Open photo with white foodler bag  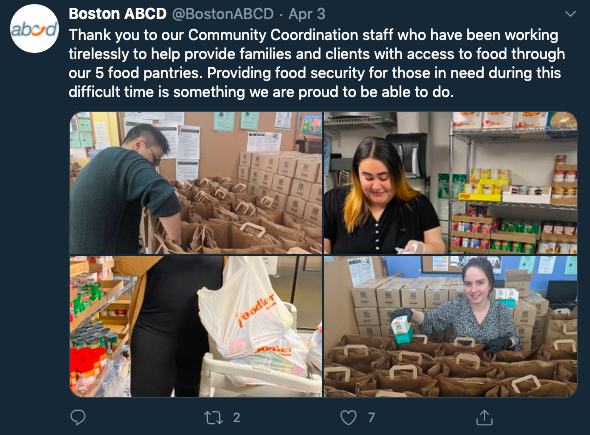196,327
